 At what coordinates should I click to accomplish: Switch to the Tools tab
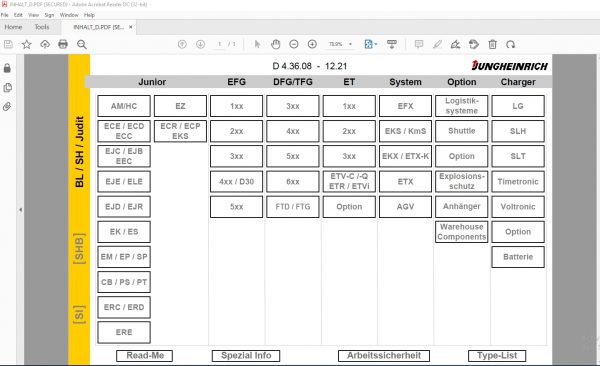[x=42, y=27]
